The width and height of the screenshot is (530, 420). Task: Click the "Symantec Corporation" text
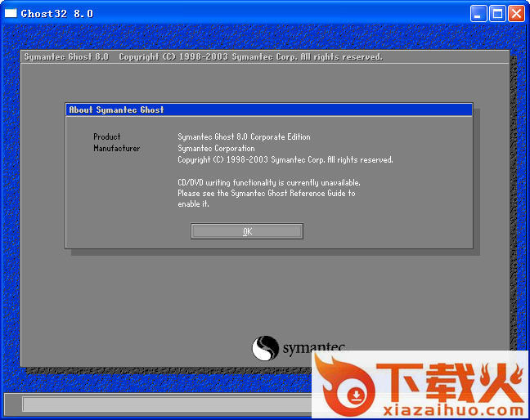(x=216, y=148)
